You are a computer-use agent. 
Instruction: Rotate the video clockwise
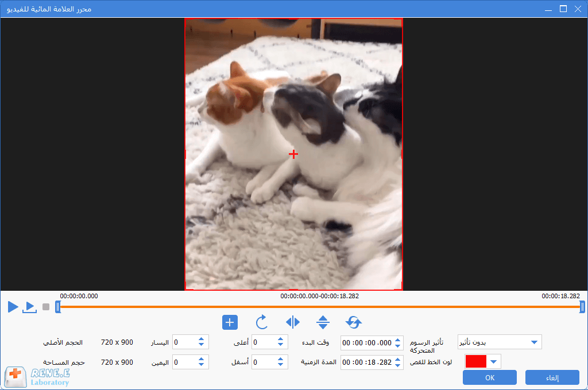262,322
